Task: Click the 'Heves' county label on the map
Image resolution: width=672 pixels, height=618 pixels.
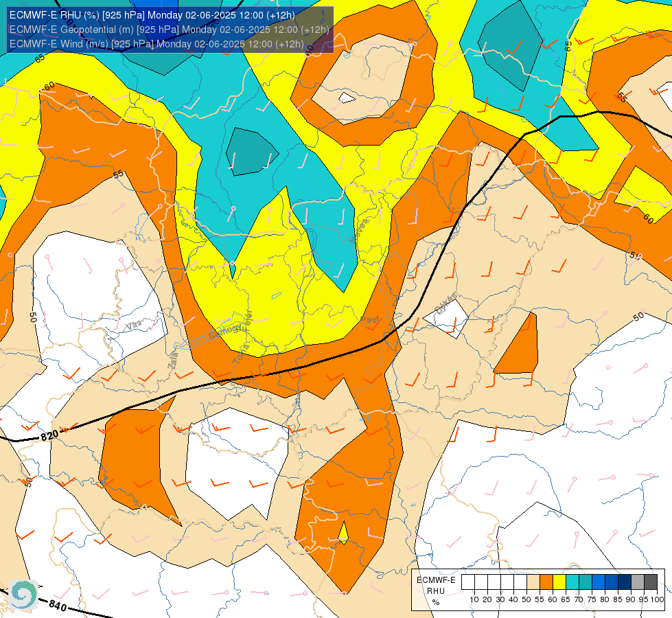Action: pyautogui.click(x=359, y=231)
